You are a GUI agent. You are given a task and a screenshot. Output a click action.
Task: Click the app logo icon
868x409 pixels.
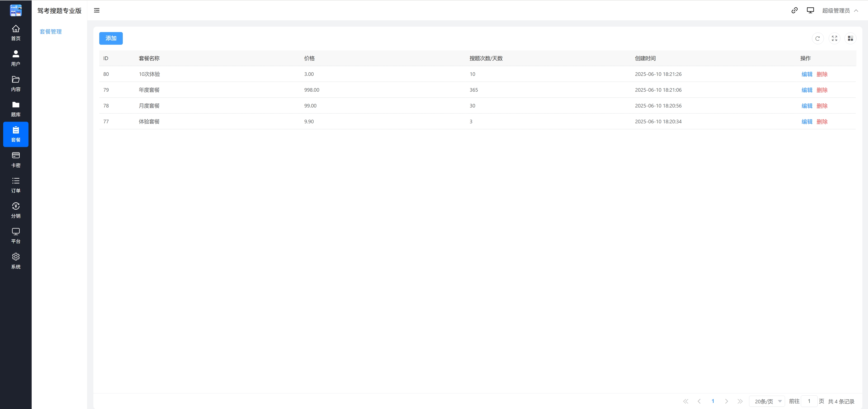pos(16,10)
